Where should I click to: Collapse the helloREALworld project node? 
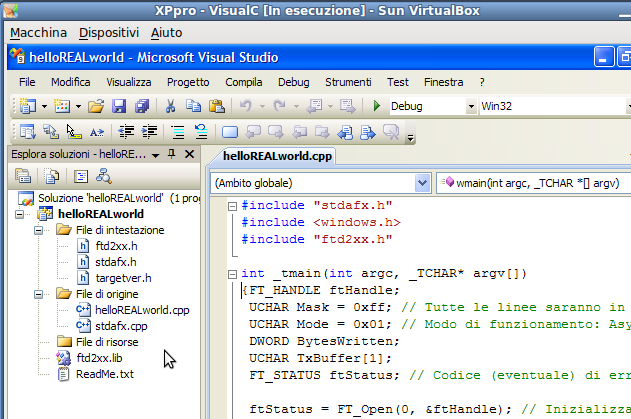tap(19, 214)
